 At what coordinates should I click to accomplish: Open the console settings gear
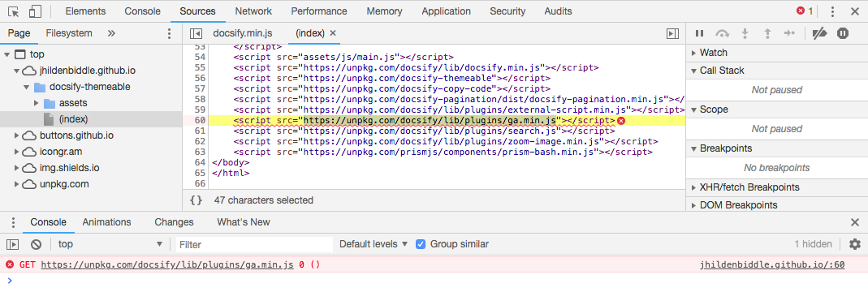855,244
